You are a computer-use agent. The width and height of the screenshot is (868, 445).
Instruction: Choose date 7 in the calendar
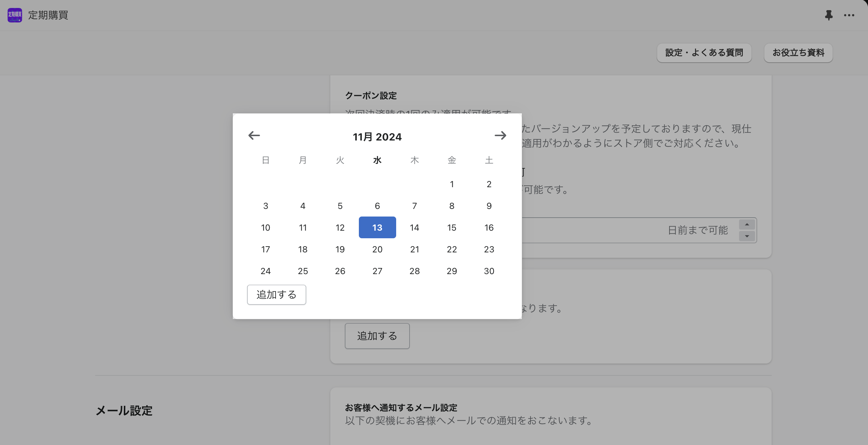[x=414, y=206]
